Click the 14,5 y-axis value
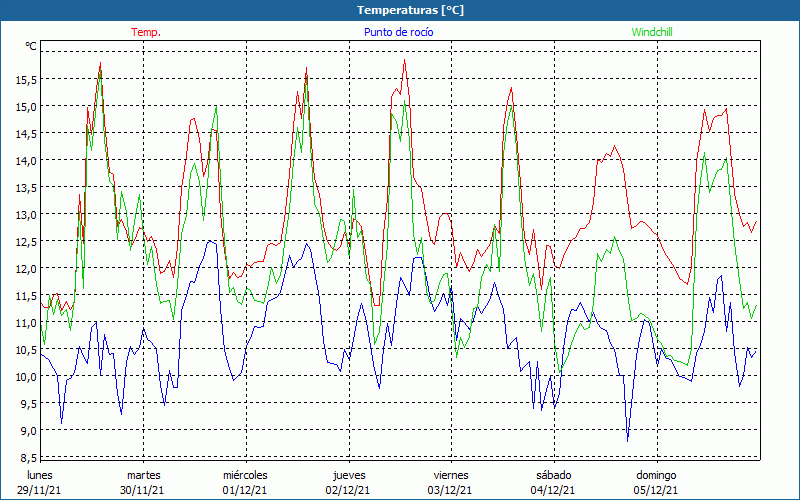This screenshot has height=500, width=800. (x=27, y=134)
